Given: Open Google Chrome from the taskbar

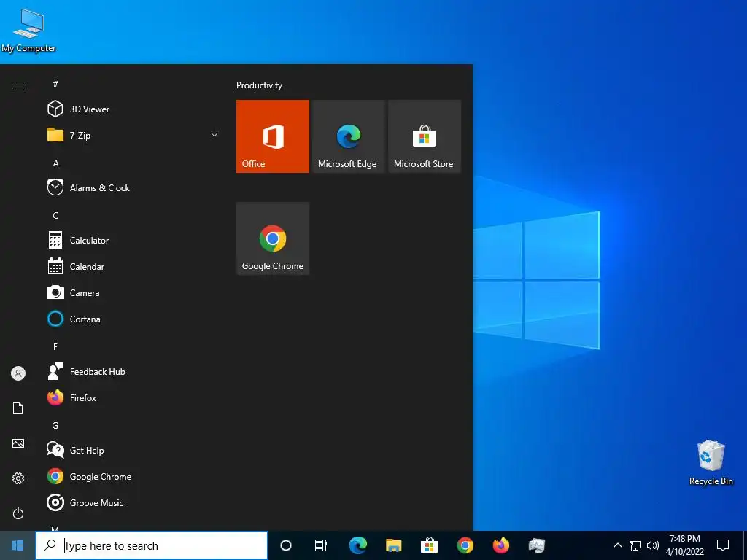Looking at the screenshot, I should (465, 545).
